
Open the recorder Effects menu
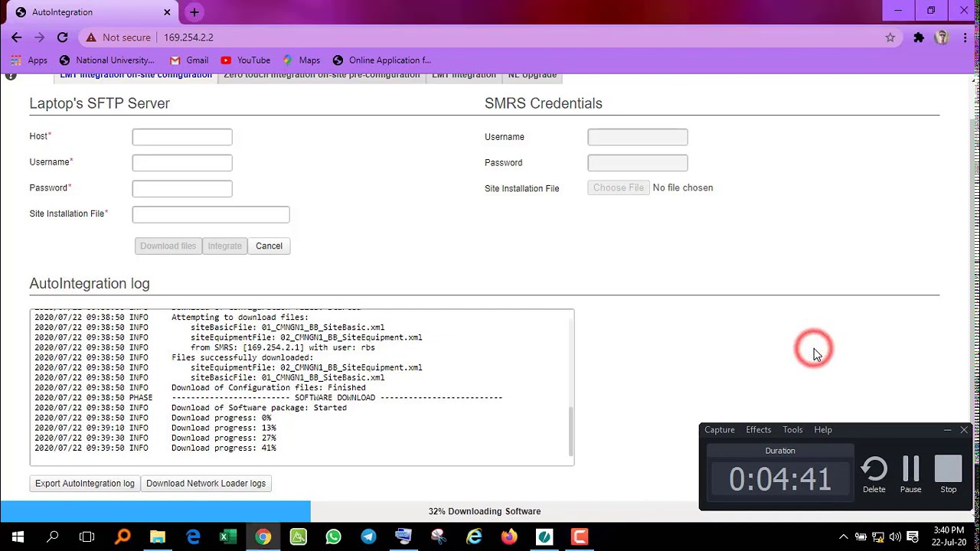pyautogui.click(x=759, y=430)
